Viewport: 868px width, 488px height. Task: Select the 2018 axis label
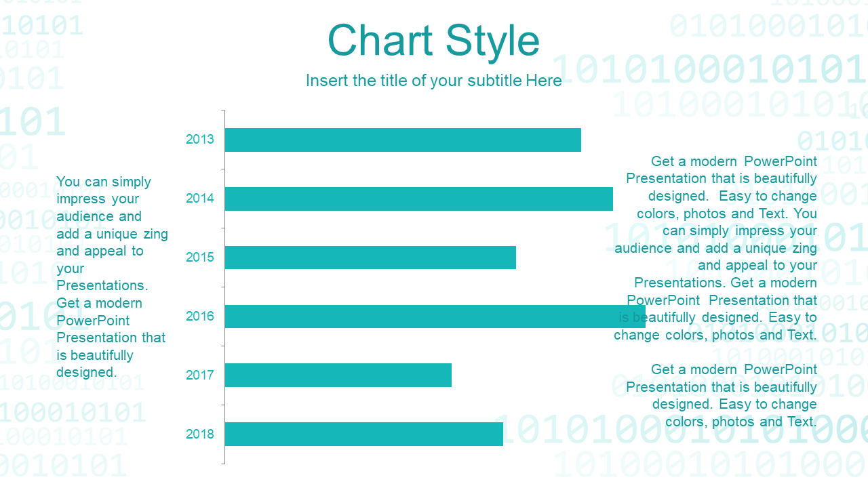click(200, 434)
